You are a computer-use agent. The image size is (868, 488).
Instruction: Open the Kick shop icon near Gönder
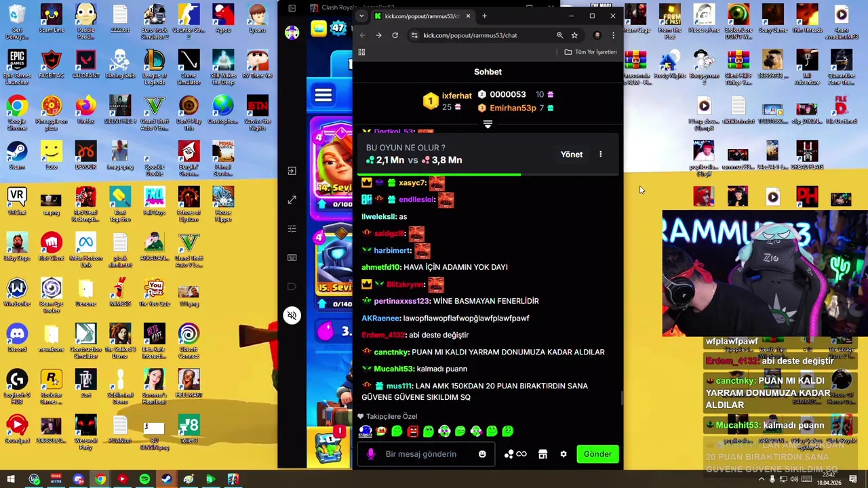542,454
